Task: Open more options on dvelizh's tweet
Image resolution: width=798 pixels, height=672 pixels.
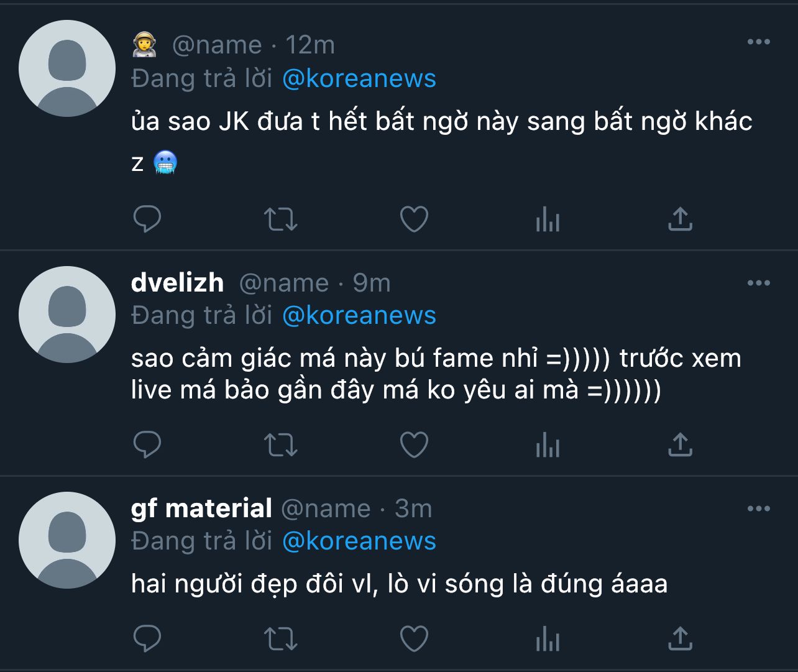Action: [758, 283]
